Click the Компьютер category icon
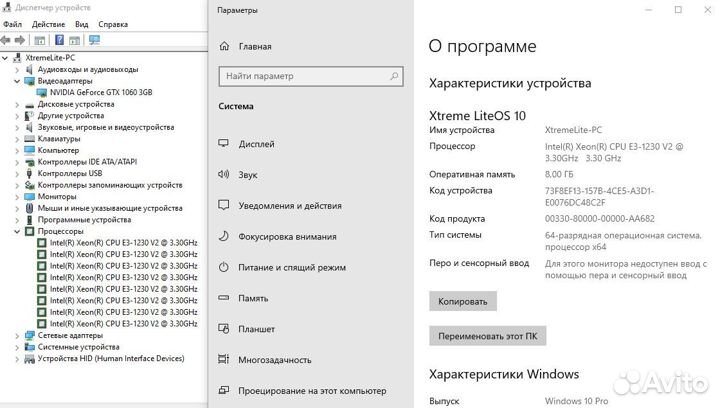Viewport: 720px width, 408px height. [29, 150]
